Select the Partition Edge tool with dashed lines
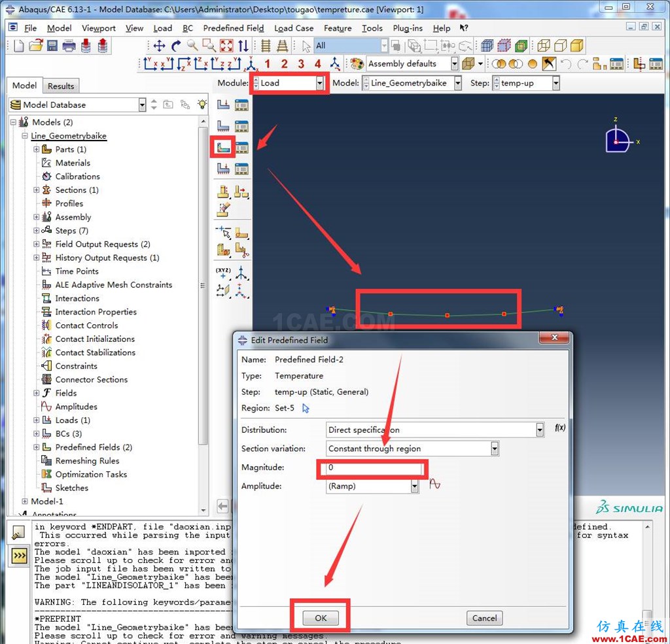The height and width of the screenshot is (644, 670). tap(223, 231)
